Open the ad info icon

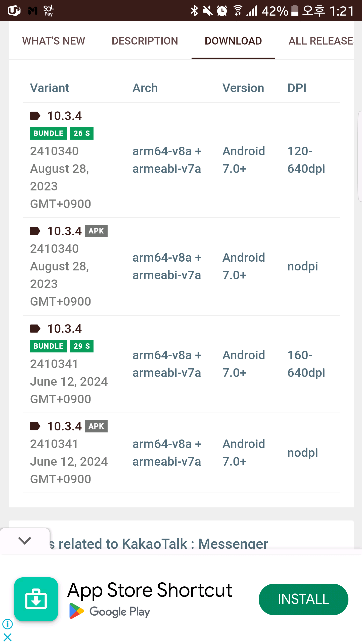click(8, 624)
